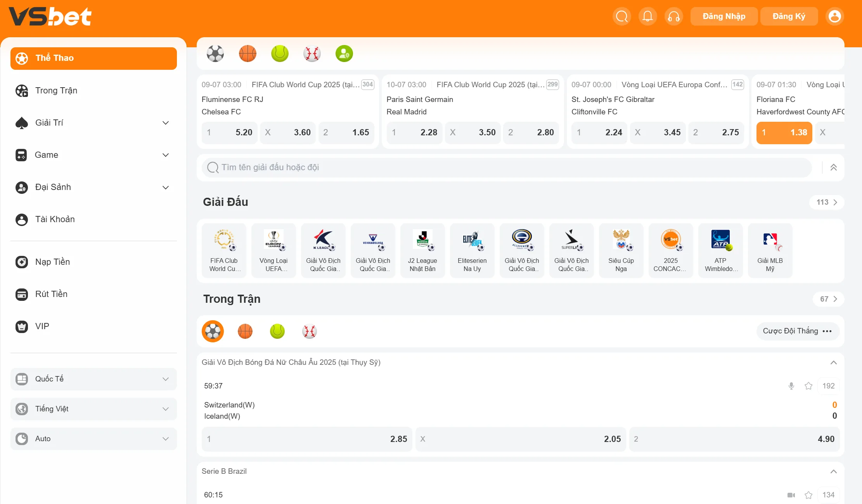Bet Switzerland(W) win at 2.85
This screenshot has height=504, width=862.
(307, 439)
